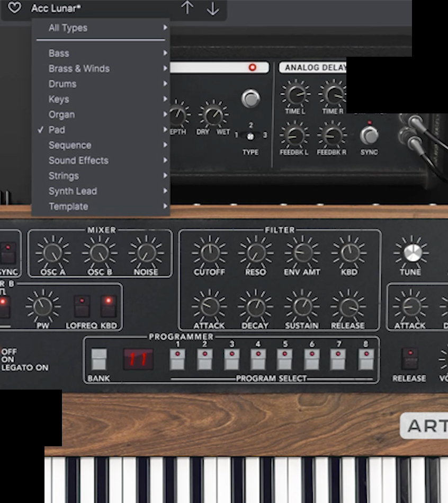Favorite the Acc Lunar preset with heart icon
The height and width of the screenshot is (503, 448).
tap(14, 8)
